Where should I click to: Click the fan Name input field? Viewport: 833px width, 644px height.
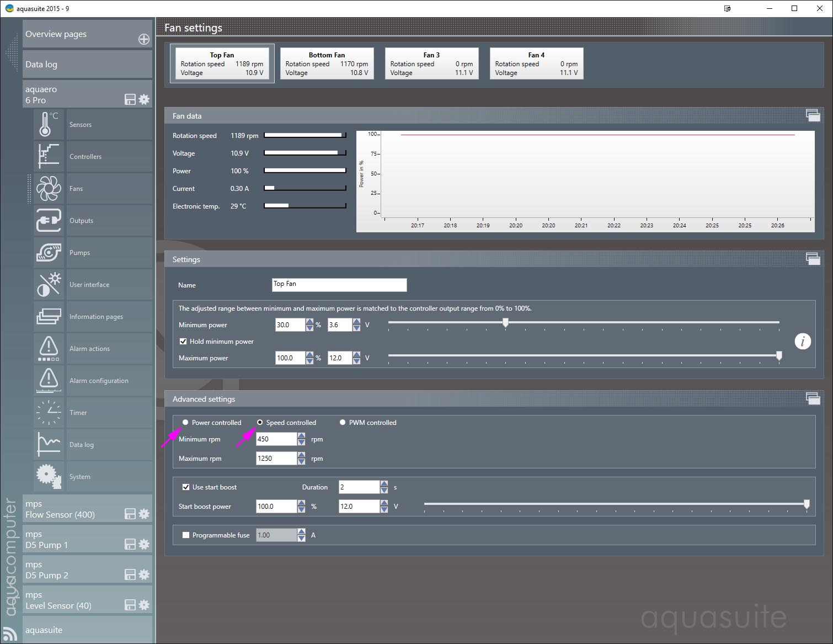click(x=339, y=284)
